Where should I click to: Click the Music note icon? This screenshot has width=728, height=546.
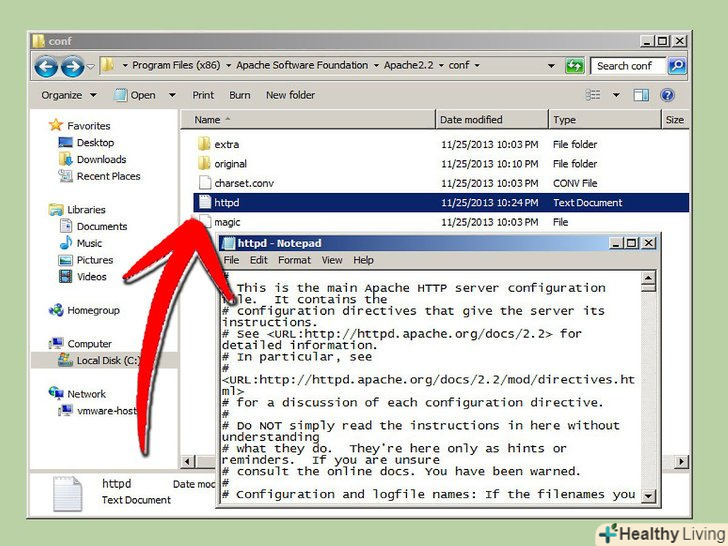pyautogui.click(x=65, y=243)
